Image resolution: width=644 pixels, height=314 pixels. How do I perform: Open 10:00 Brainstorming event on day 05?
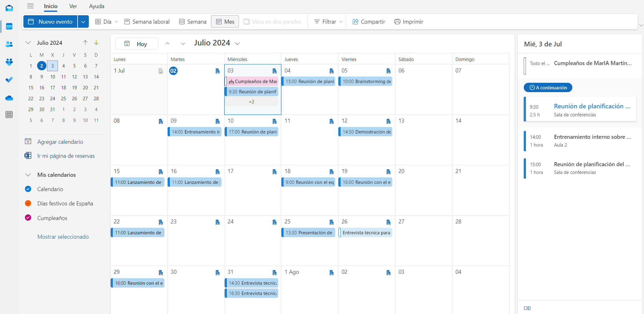pyautogui.click(x=365, y=81)
